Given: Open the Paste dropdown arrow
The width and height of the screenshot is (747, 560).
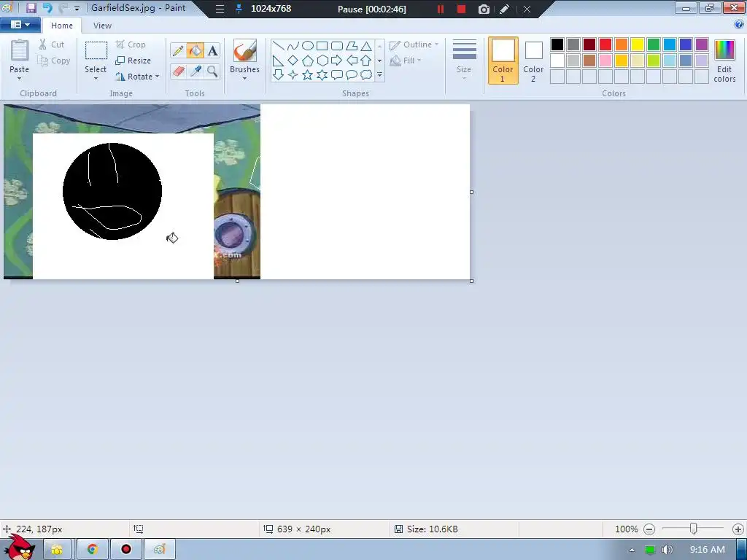Looking at the screenshot, I should coord(19,78).
